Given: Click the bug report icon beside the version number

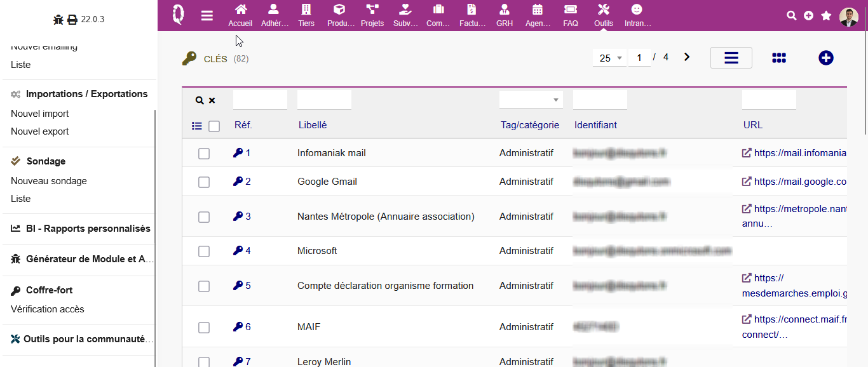Looking at the screenshot, I should click(58, 20).
